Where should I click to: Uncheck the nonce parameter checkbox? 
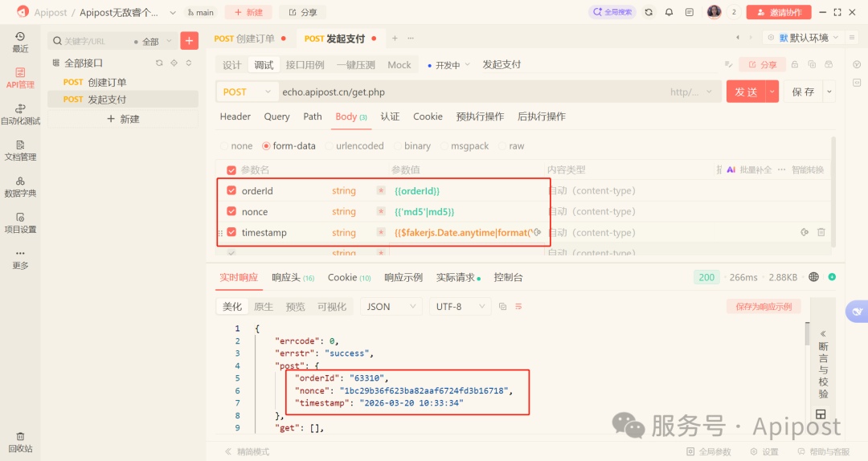[x=231, y=211]
